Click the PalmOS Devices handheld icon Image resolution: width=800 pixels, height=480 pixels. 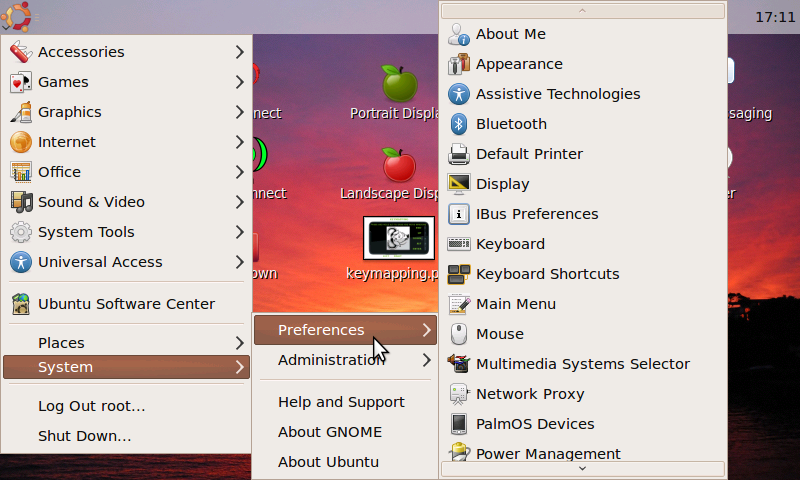pos(459,424)
